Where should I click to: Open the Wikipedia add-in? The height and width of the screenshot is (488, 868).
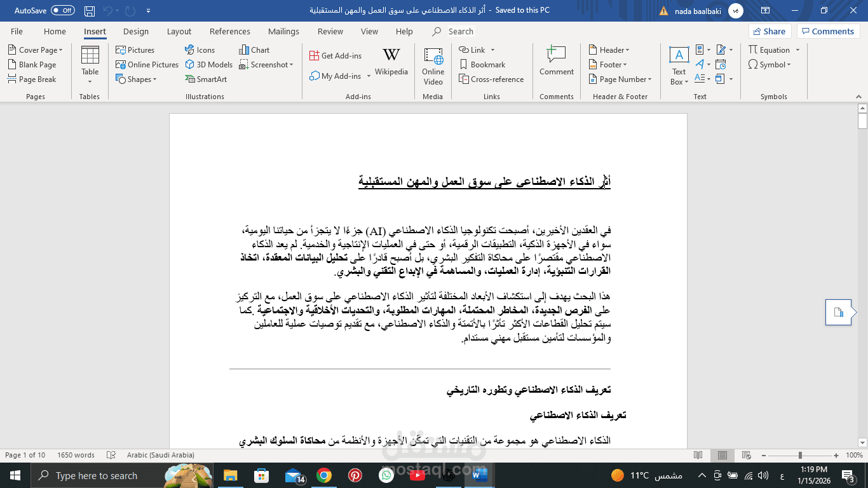(391, 64)
